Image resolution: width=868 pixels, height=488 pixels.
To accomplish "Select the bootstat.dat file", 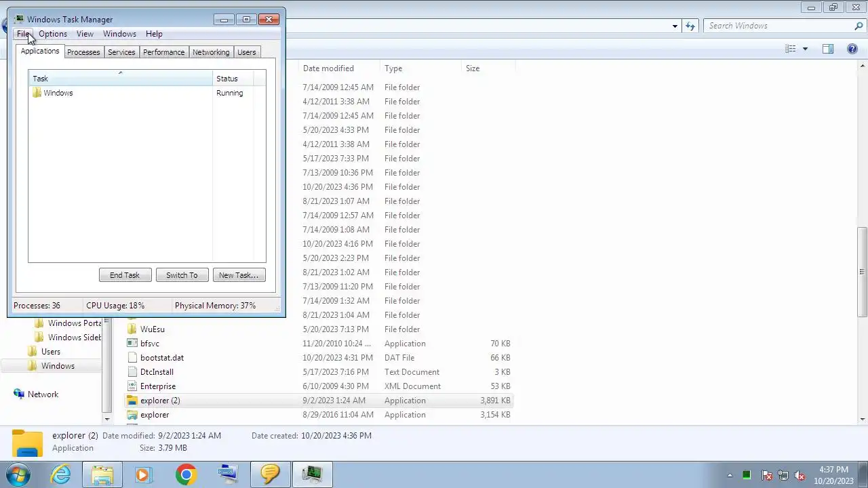I will coord(319,358).
